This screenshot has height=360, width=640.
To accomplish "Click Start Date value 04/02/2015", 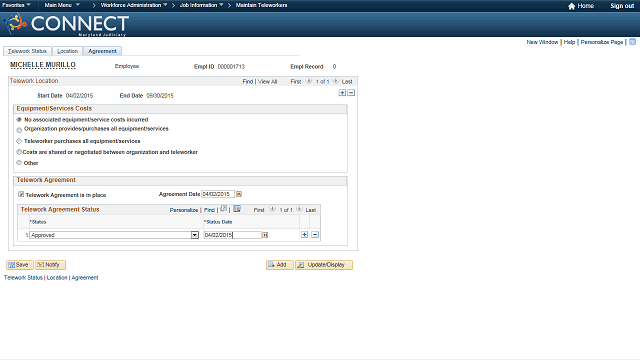I will (79, 96).
